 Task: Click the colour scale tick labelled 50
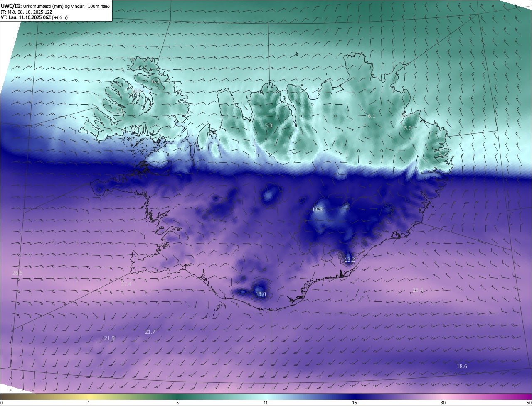coord(529,403)
